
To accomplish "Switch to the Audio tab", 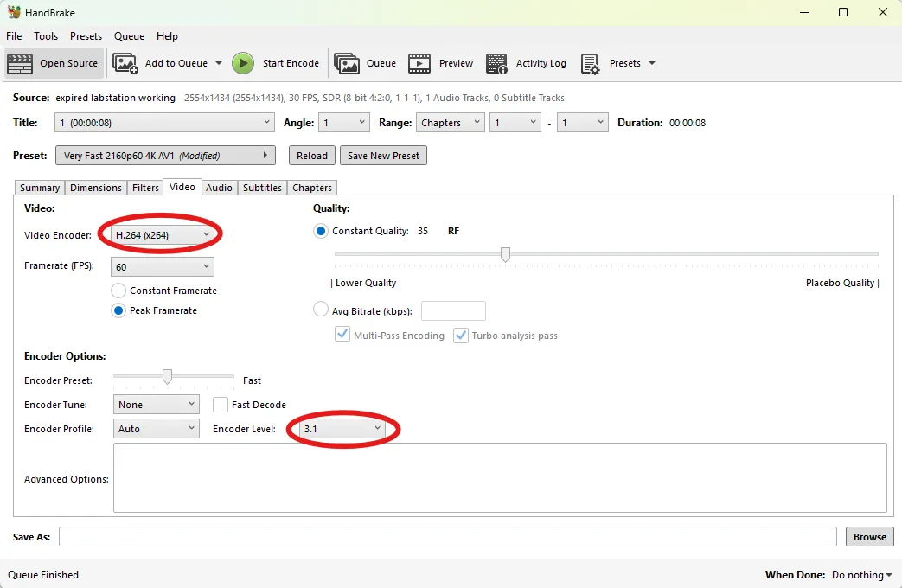I will click(219, 188).
